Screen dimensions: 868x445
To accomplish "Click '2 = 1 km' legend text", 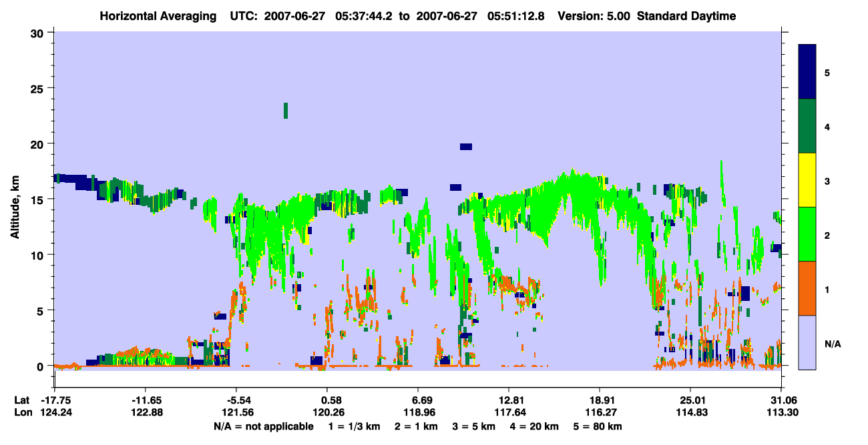I will click(x=415, y=426).
